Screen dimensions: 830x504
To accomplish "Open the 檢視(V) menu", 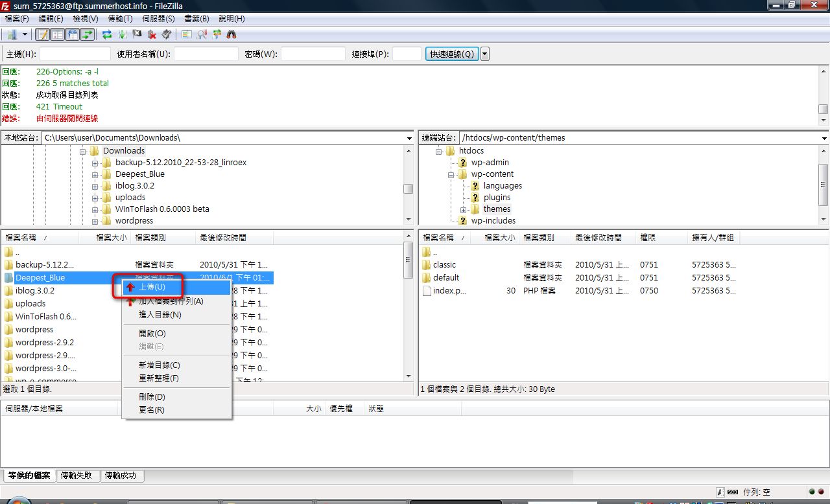I will pyautogui.click(x=86, y=19).
